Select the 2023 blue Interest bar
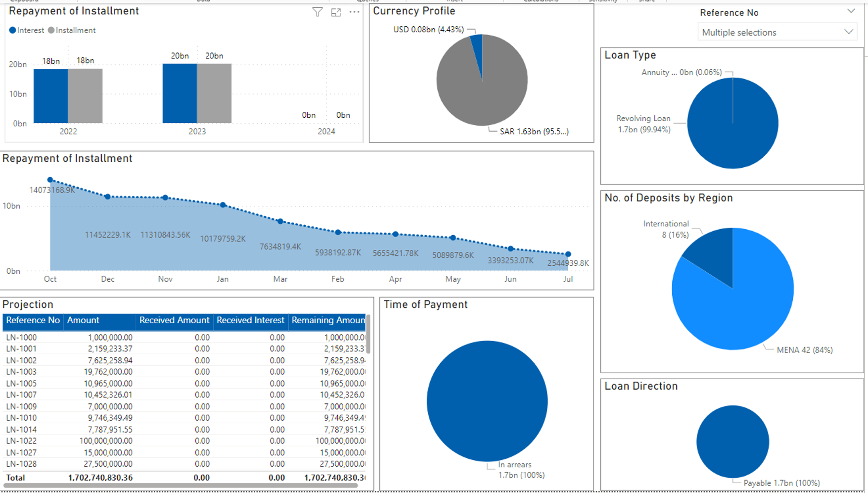 point(180,93)
